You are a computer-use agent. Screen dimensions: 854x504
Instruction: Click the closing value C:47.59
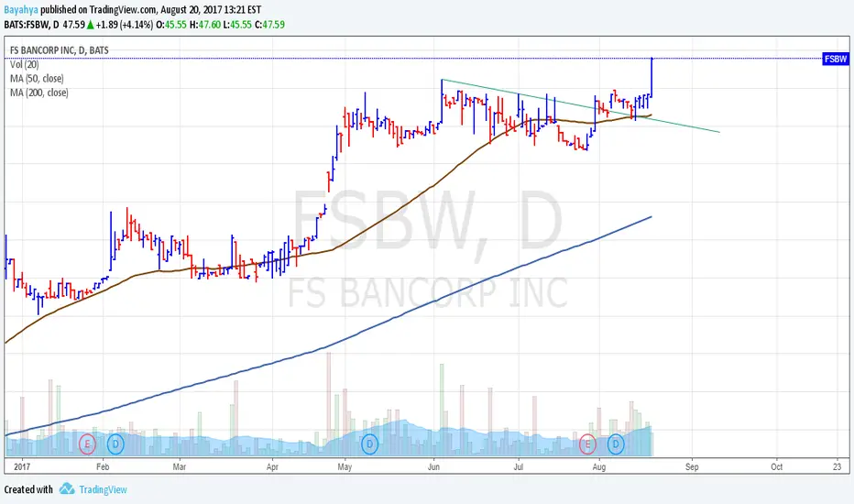[x=269, y=25]
